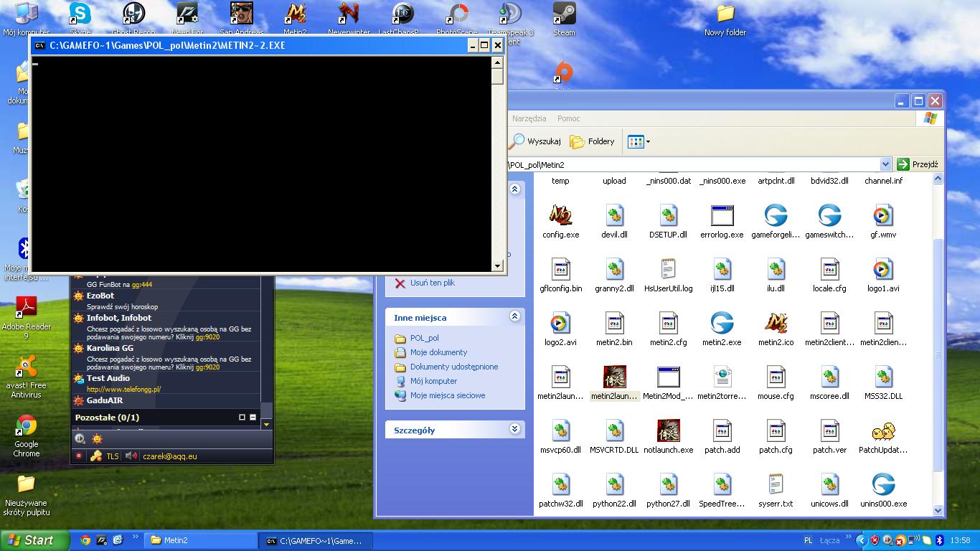The width and height of the screenshot is (980, 551).
Task: Click the Explorer file list scroll down arrow
Action: [x=938, y=510]
